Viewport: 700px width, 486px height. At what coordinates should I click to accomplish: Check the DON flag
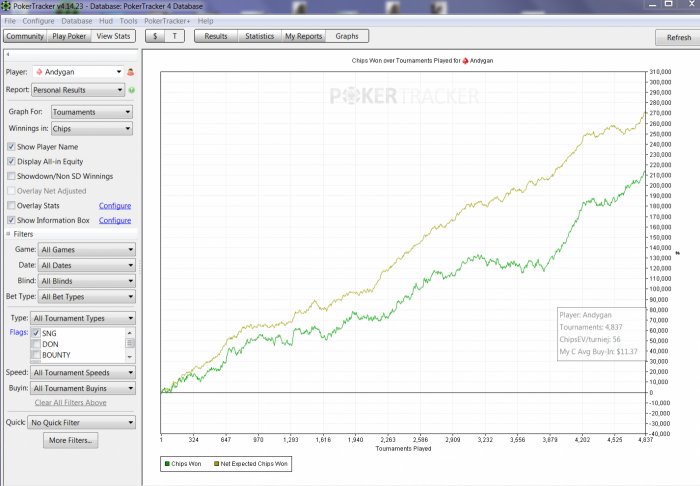tap(36, 344)
